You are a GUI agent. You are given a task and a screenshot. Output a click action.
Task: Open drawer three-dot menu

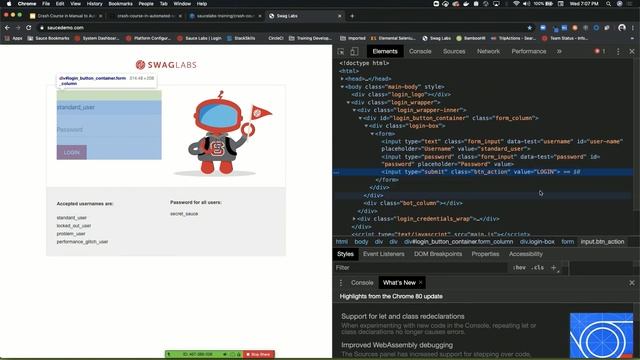tap(341, 282)
